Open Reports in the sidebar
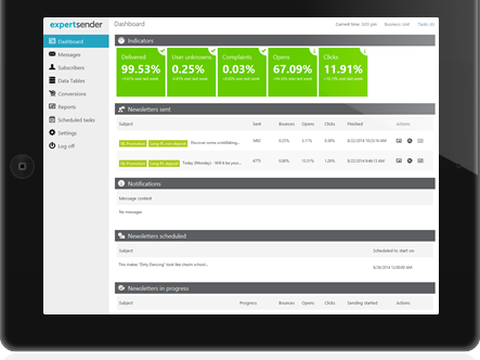 point(67,107)
